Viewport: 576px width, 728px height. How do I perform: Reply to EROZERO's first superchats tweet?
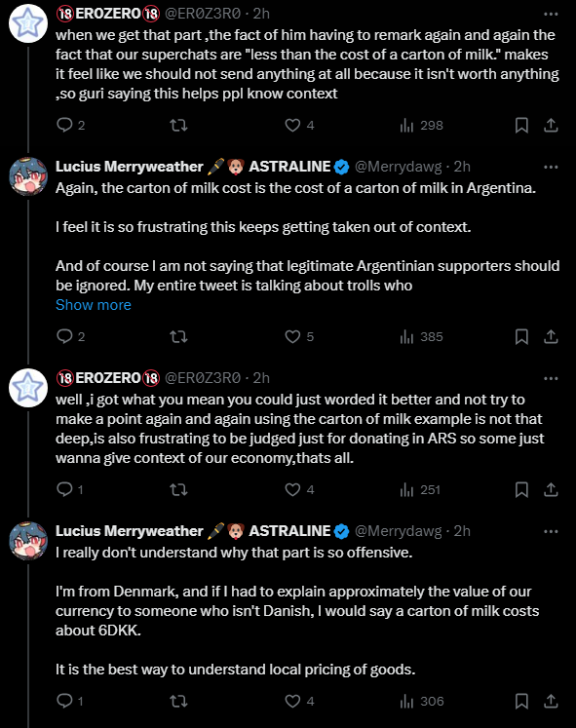coord(70,126)
